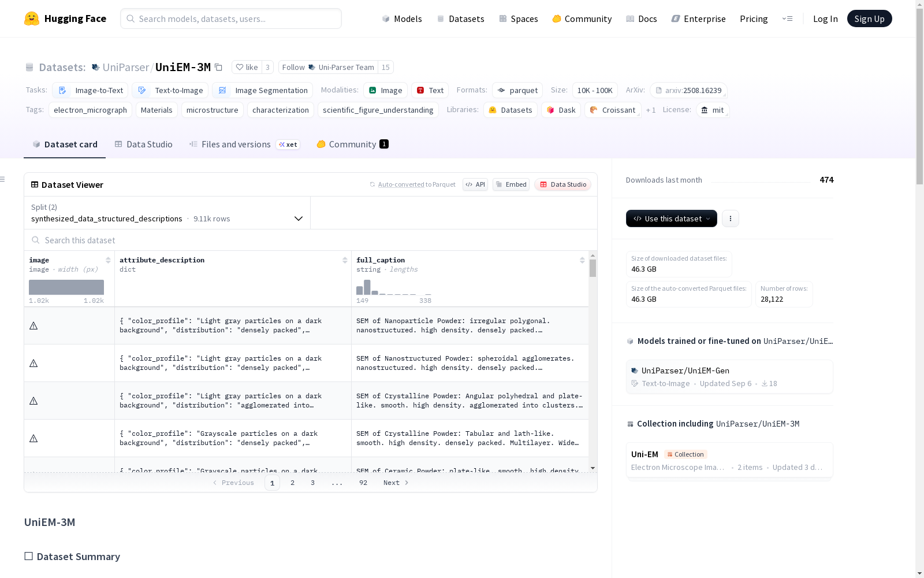
Task: Click the Sign Up button
Action: click(x=869, y=18)
